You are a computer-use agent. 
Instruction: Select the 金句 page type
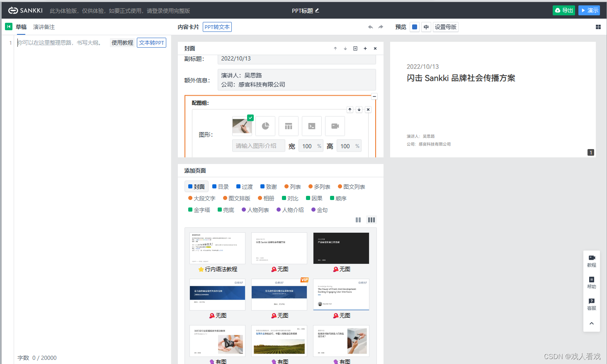[320, 210]
